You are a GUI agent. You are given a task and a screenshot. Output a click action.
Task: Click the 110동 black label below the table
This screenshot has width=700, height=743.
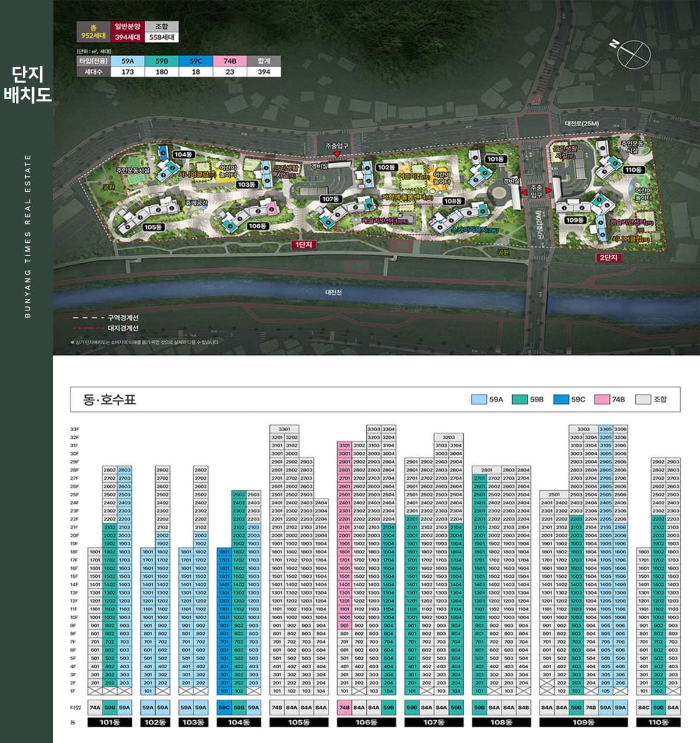659,723
